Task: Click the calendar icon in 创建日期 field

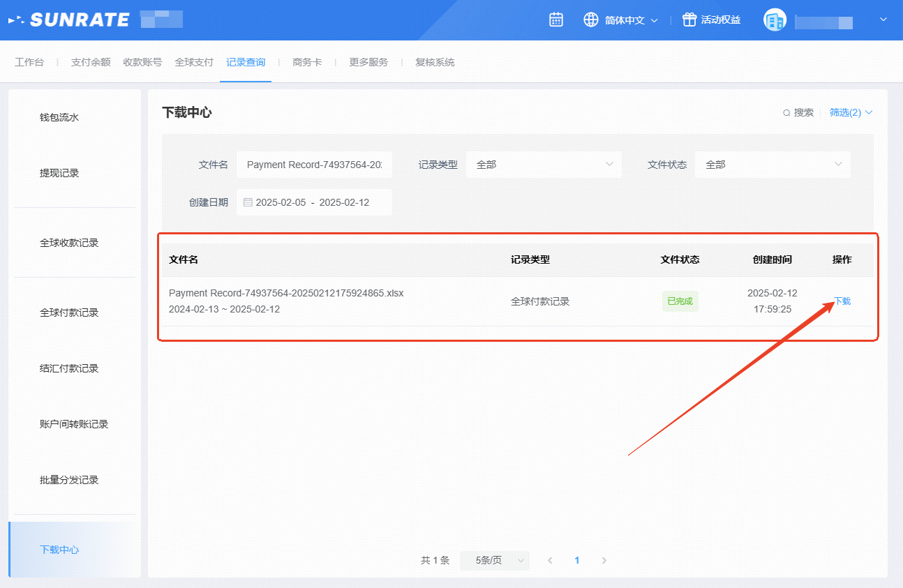Action: tap(248, 202)
